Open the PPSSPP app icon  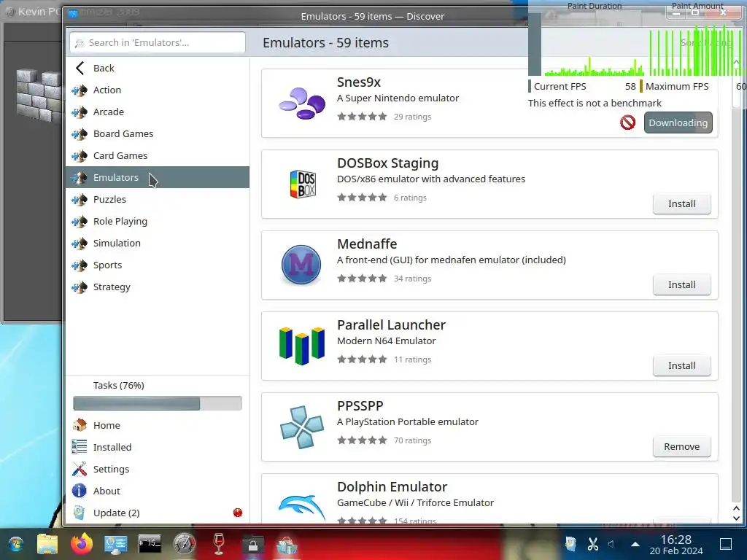tap(302, 427)
